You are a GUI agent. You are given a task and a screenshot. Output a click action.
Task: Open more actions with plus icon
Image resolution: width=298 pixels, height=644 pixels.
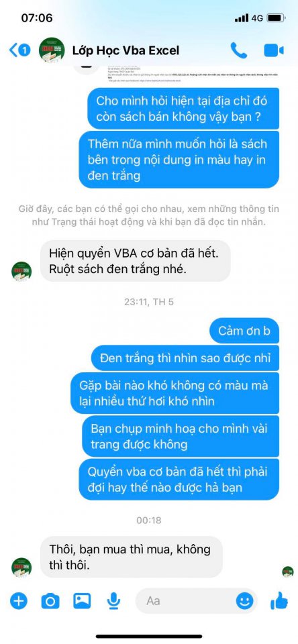pos(19,601)
